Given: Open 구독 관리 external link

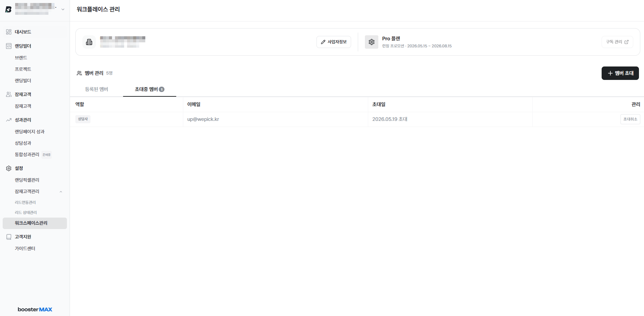Looking at the screenshot, I should pos(617,42).
